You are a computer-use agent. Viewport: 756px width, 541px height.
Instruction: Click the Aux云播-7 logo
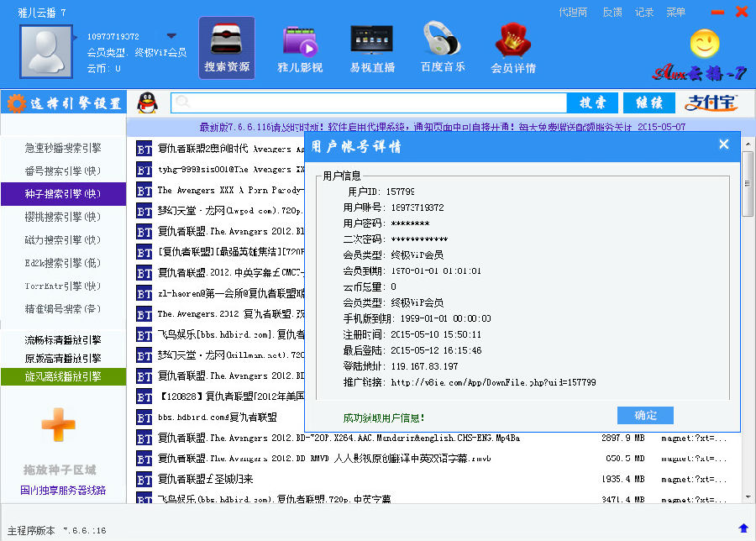(x=699, y=72)
